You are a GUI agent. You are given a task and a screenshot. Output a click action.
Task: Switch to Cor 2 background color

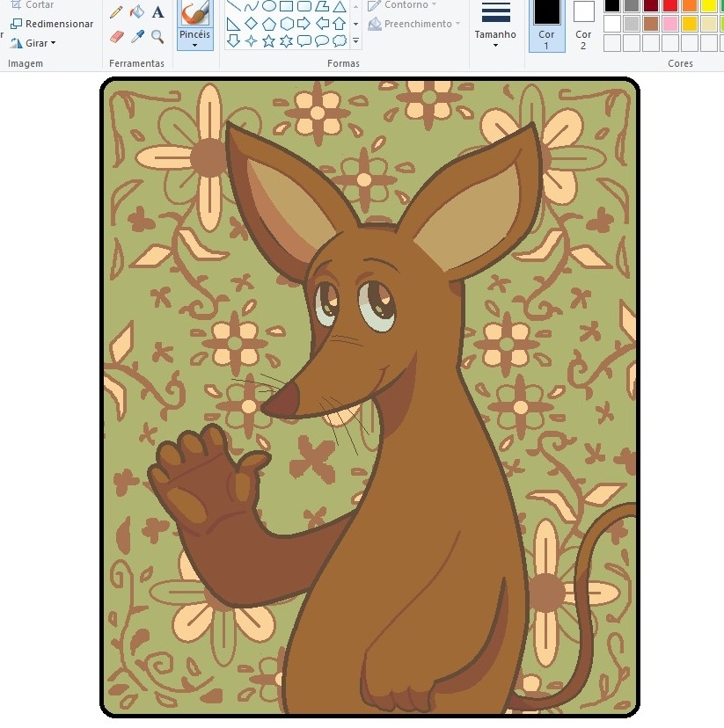[583, 25]
